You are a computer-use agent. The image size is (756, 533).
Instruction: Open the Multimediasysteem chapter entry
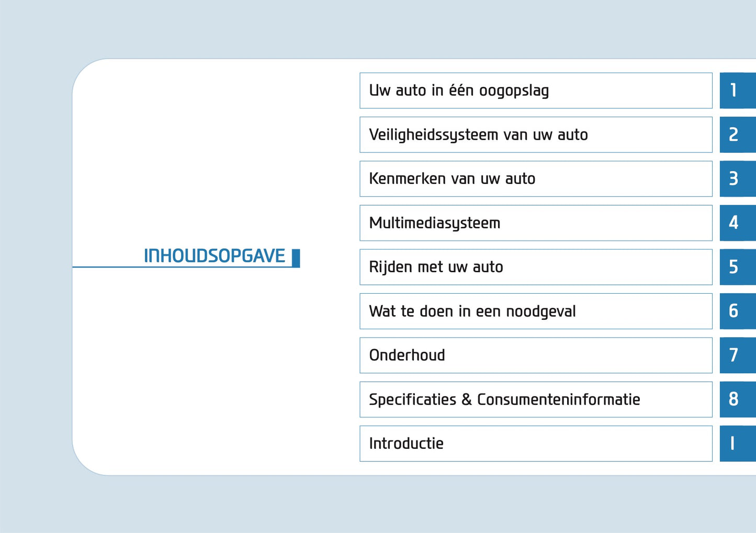click(535, 223)
